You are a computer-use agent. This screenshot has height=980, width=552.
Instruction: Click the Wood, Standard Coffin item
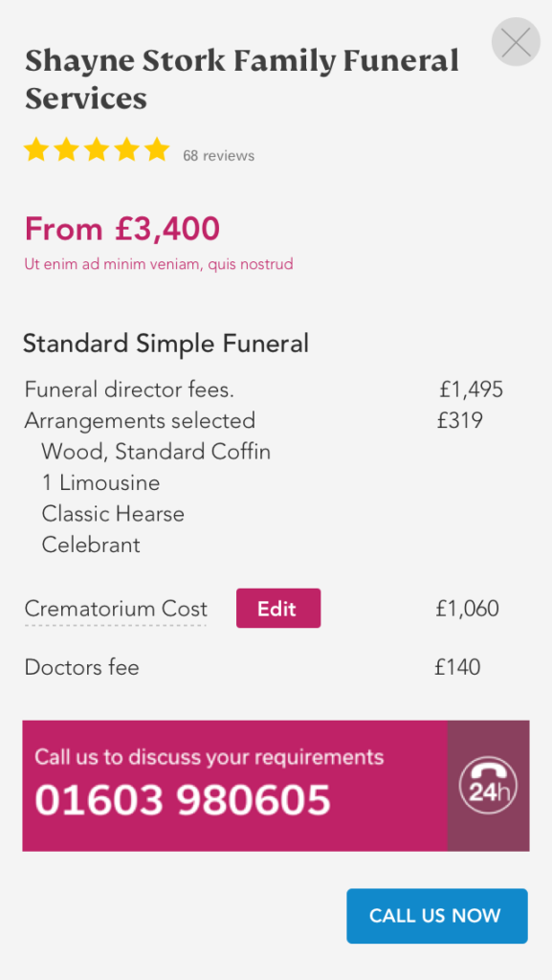[x=156, y=452]
